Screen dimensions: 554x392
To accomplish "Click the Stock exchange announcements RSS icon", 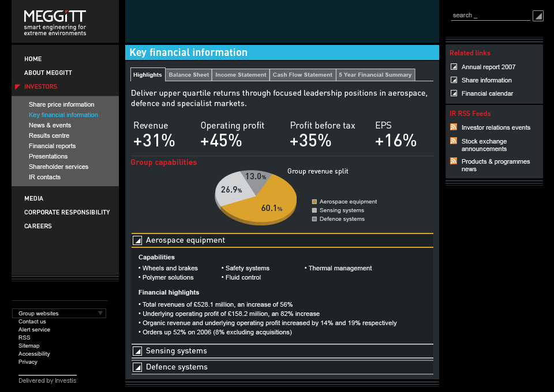I will pyautogui.click(x=454, y=141).
